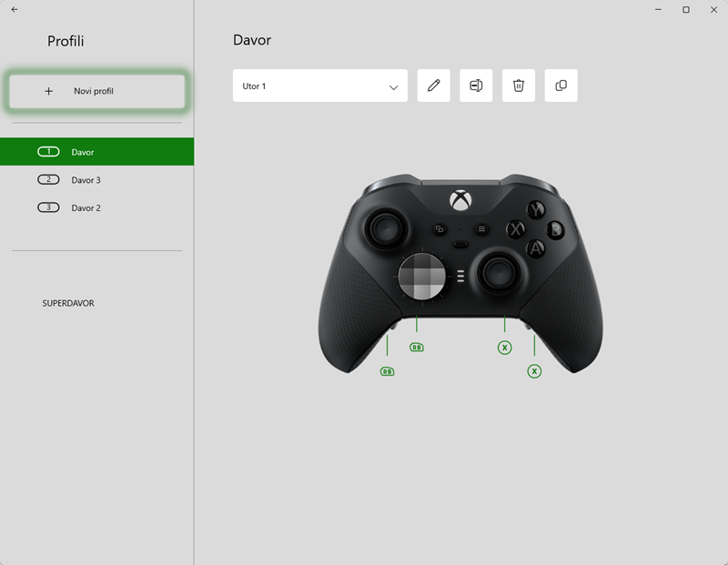728x565 pixels.
Task: Click the lower-right paddle X mapping icon
Action: tap(534, 371)
